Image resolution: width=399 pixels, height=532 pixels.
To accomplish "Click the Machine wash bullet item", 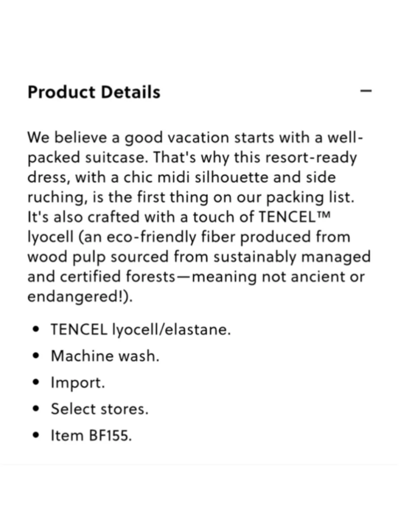I will tap(105, 356).
